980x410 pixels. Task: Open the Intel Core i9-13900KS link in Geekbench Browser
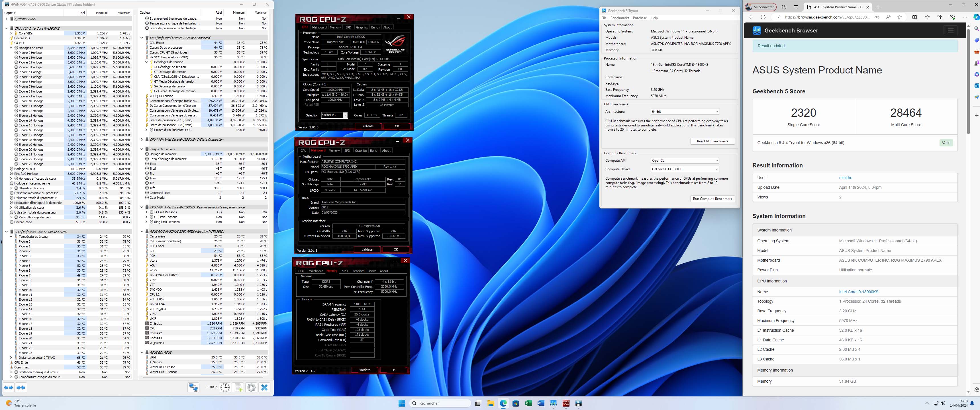tap(858, 292)
